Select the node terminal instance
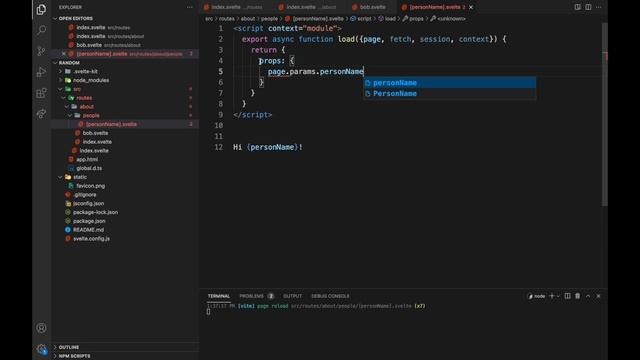The width and height of the screenshot is (640, 360). [x=536, y=296]
